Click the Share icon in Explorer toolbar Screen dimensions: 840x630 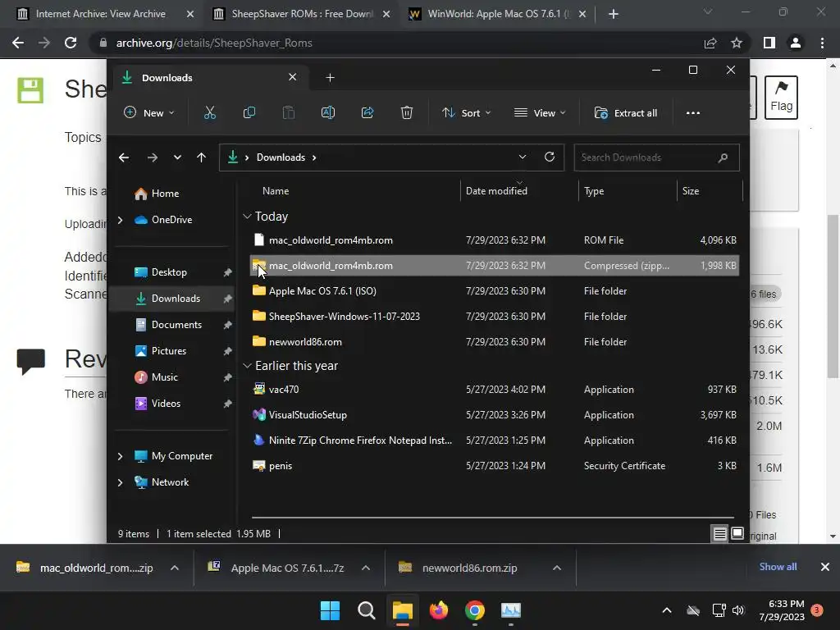(x=367, y=112)
